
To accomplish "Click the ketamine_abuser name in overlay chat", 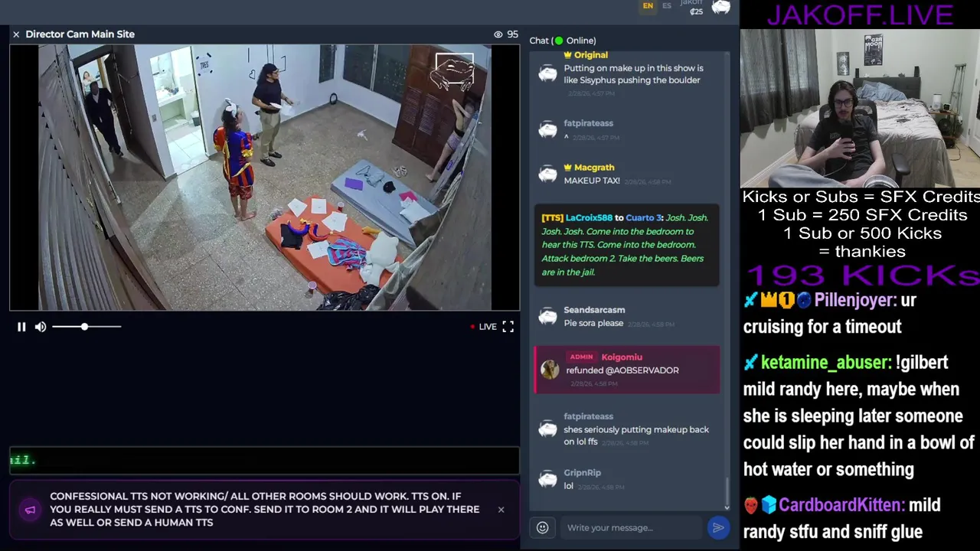I will 825,363.
